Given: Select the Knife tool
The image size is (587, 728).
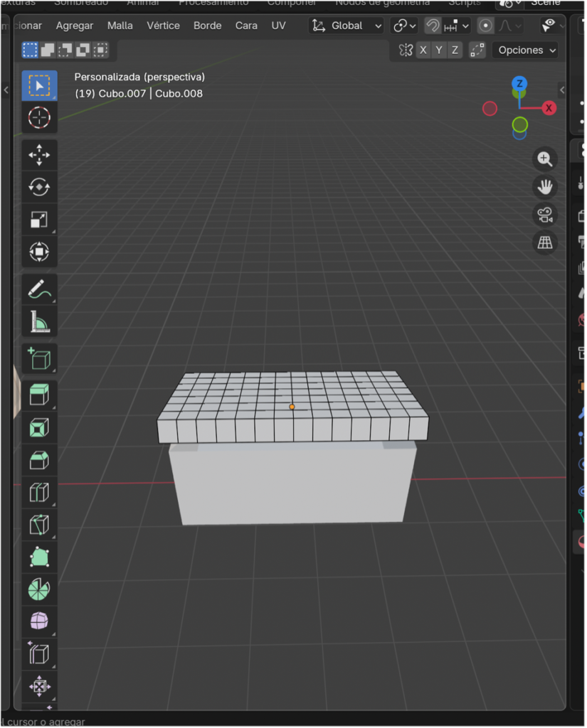Looking at the screenshot, I should point(39,525).
